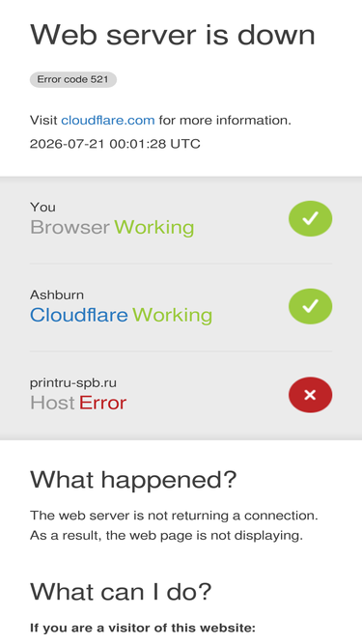Click the Ashburn location label
This screenshot has height=644, width=362.
tap(57, 294)
